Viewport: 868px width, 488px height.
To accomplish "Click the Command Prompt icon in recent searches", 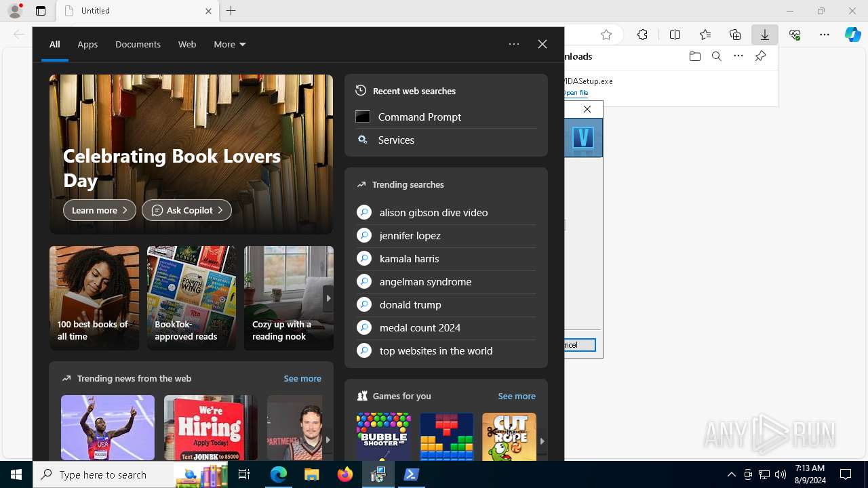I will (x=363, y=117).
